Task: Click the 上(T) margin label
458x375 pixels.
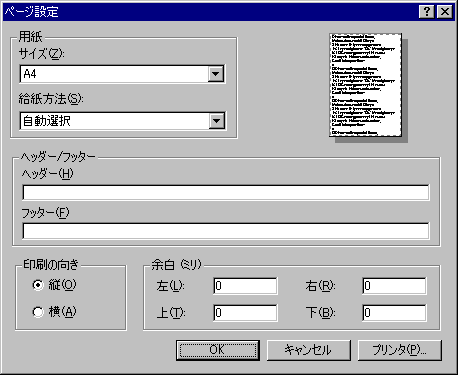Action: (171, 312)
